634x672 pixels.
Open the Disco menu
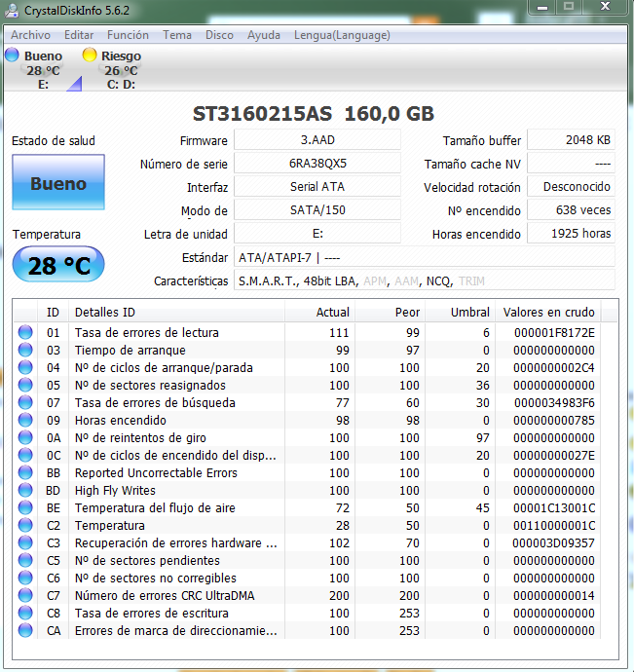coord(219,35)
